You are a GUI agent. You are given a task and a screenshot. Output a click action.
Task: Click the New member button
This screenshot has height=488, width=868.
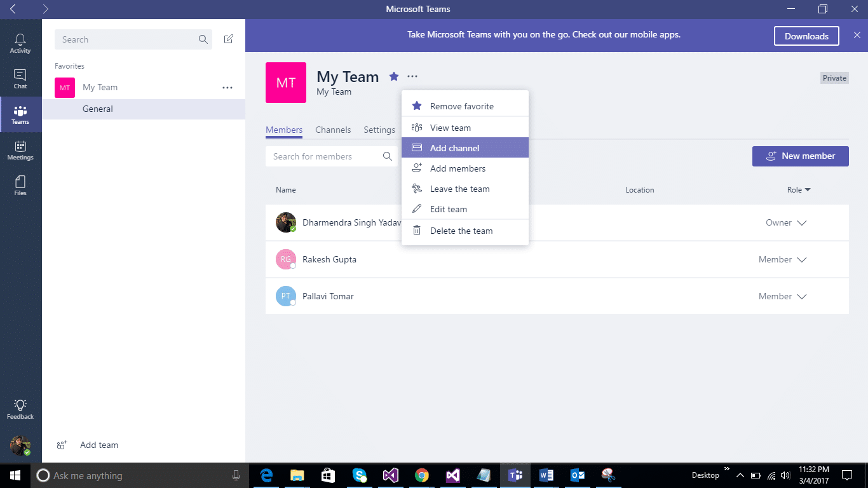click(x=801, y=156)
